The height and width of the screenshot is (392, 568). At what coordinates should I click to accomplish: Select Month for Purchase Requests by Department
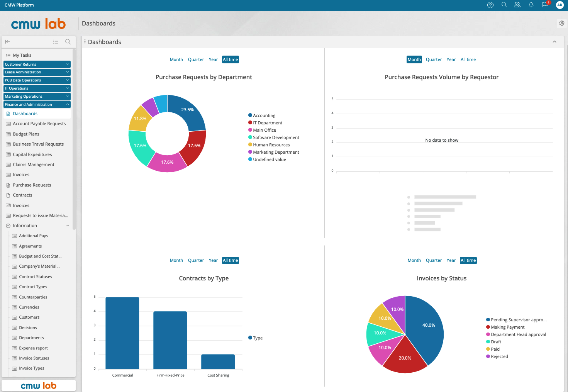(x=176, y=59)
